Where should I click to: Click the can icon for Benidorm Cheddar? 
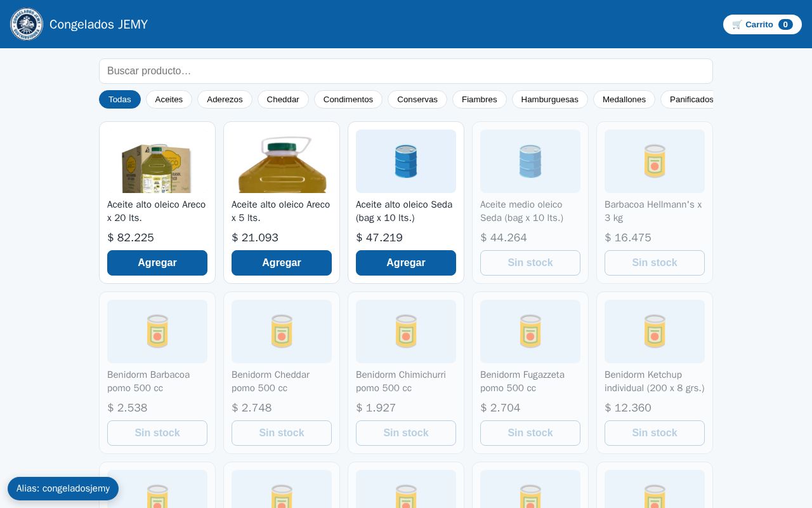pos(282,331)
